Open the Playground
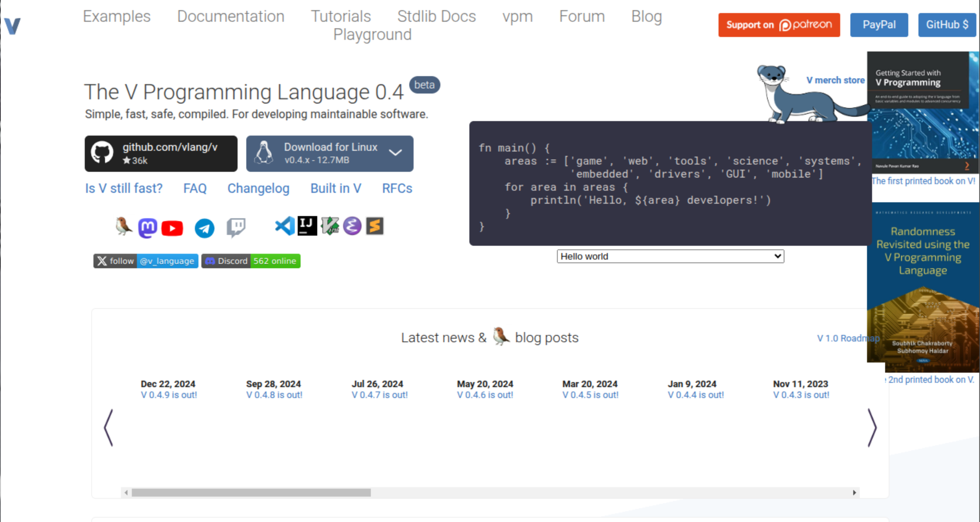Screen dimensions: 980x522 [x=372, y=35]
